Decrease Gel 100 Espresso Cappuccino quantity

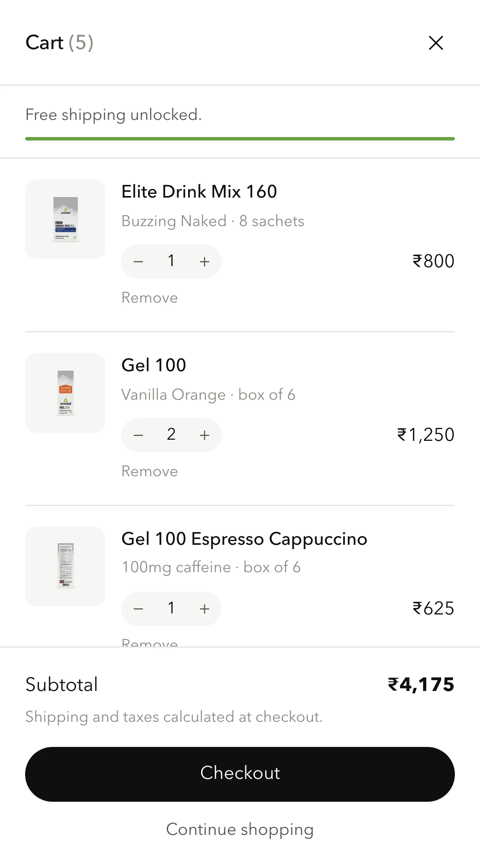point(138,609)
